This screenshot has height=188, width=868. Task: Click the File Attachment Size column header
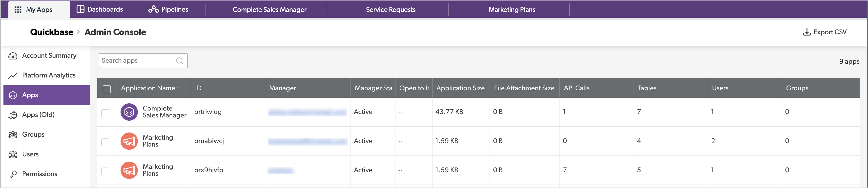(x=524, y=88)
